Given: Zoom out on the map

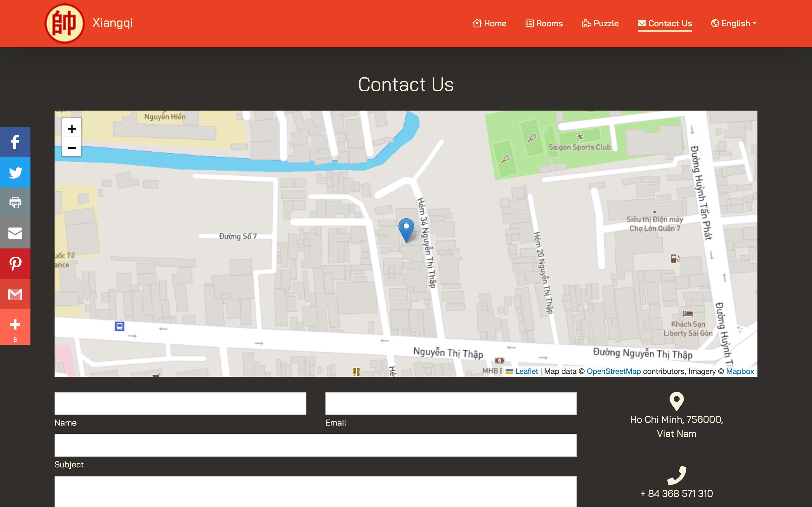Looking at the screenshot, I should [72, 148].
